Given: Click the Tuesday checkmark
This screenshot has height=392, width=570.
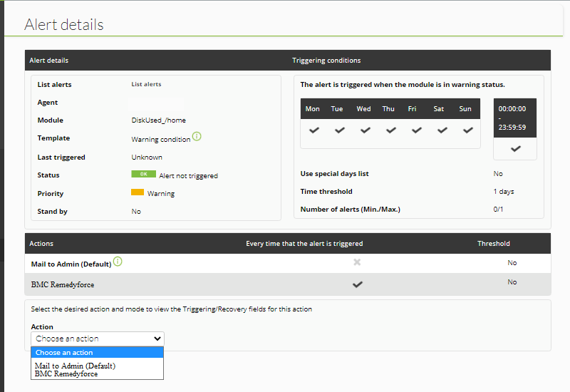Looking at the screenshot, I should pos(340,130).
